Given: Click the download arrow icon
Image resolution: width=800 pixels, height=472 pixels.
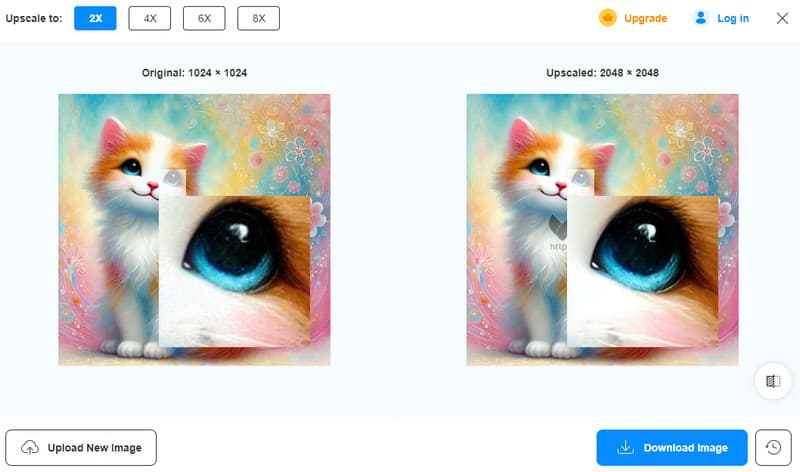Looking at the screenshot, I should (x=625, y=447).
